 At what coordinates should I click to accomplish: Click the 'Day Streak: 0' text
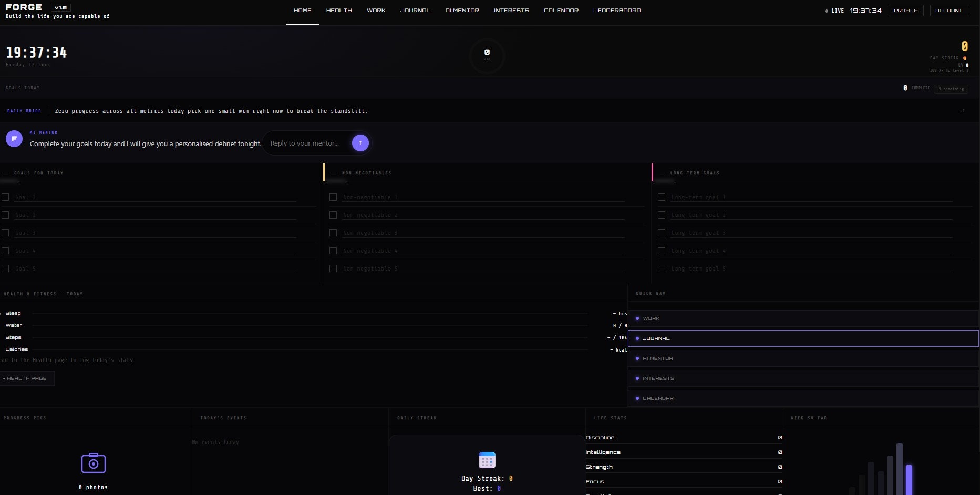point(487,479)
